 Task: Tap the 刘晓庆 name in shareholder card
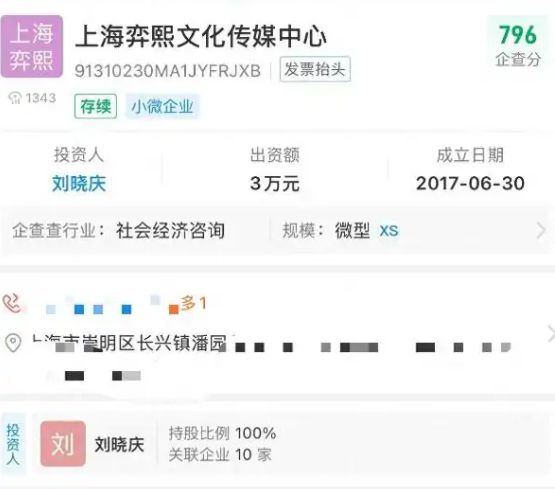(x=119, y=444)
